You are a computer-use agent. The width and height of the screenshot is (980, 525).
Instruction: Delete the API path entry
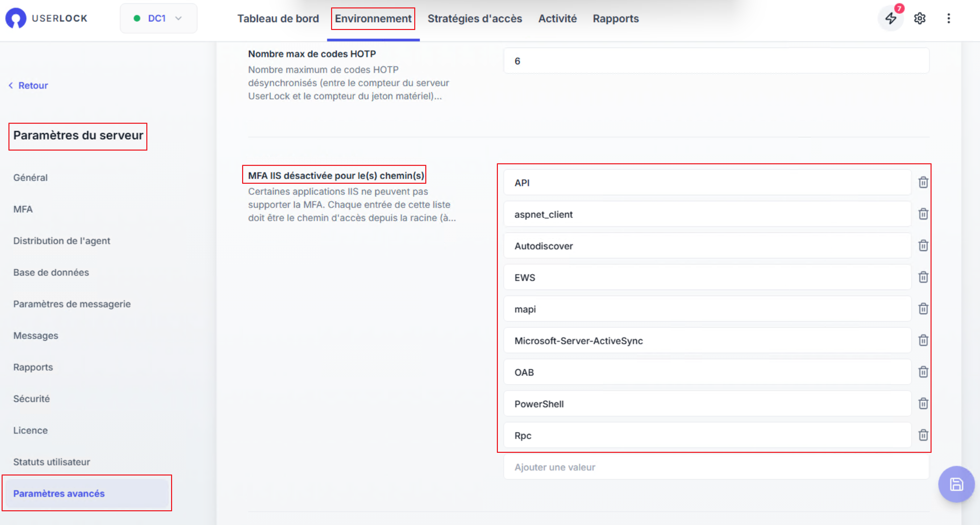pyautogui.click(x=923, y=183)
